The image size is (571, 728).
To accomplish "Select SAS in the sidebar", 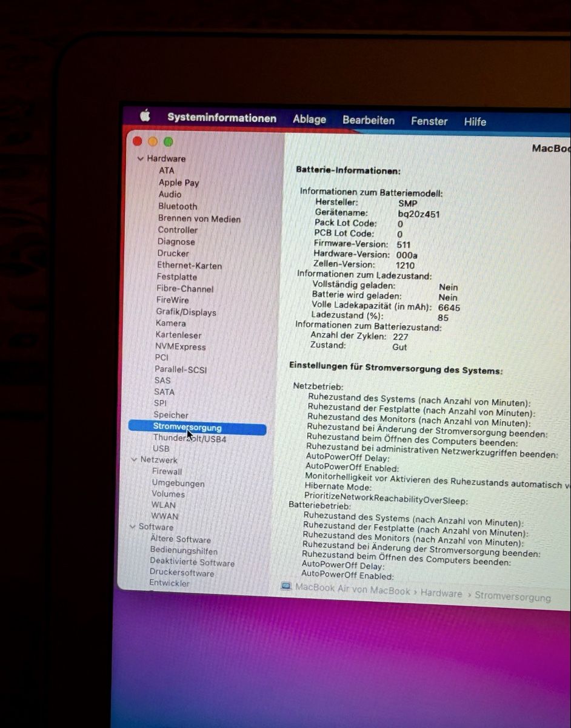I will [162, 380].
